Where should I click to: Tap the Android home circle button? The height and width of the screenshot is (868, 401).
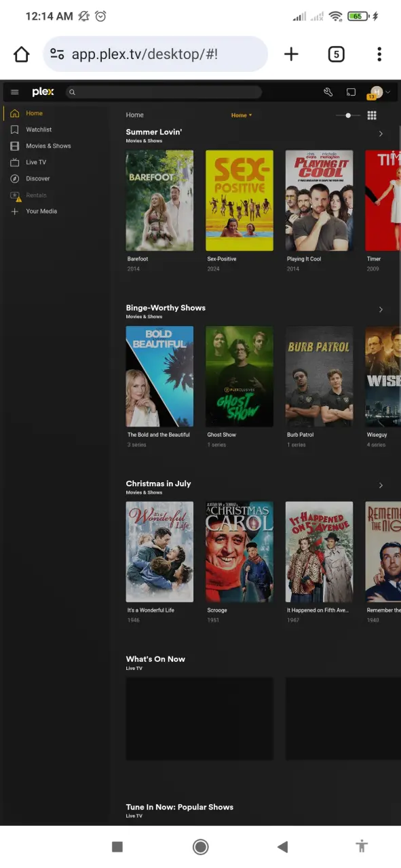[x=200, y=846]
